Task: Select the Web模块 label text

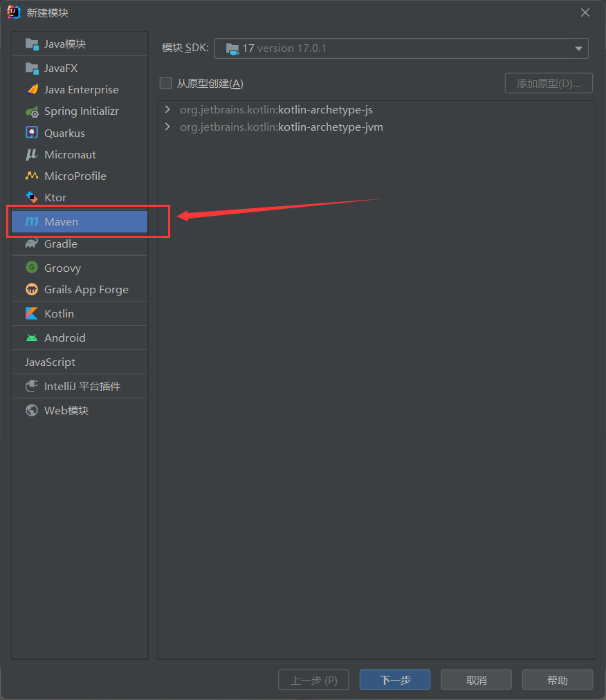Action: (x=66, y=410)
